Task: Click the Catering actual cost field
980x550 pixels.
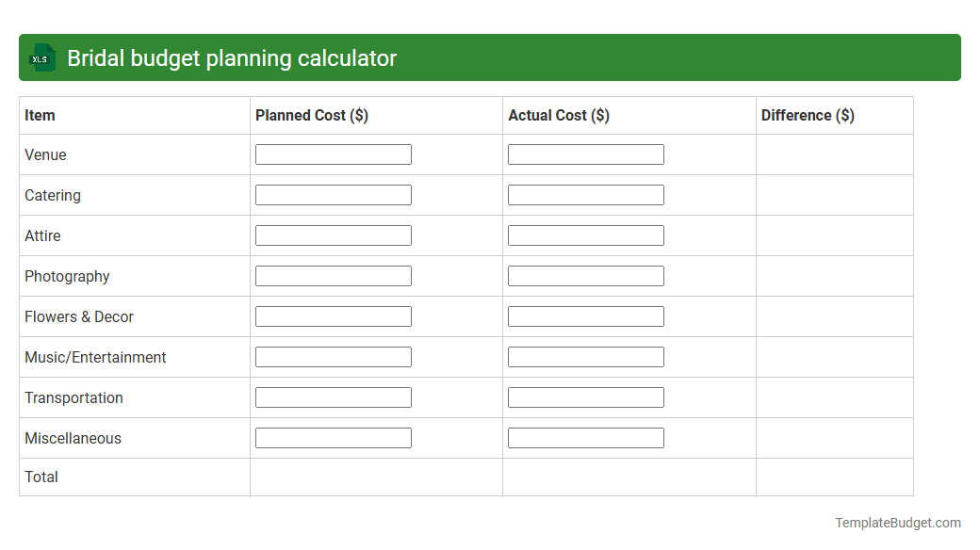Action: coord(585,194)
